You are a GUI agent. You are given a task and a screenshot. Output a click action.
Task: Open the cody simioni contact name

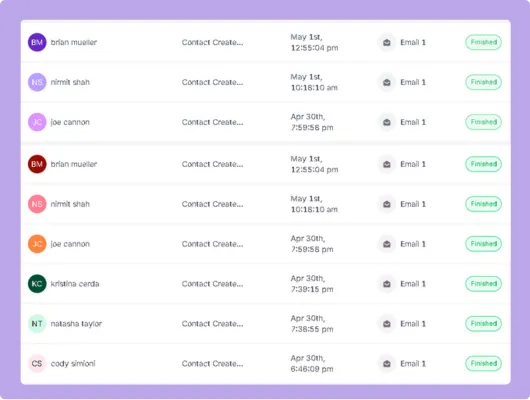point(73,363)
